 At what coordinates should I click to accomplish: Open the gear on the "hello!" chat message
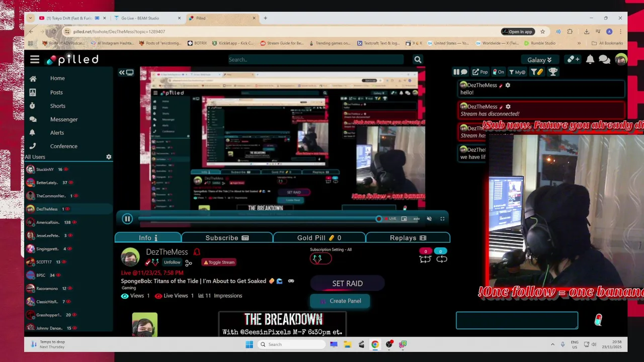508,85
